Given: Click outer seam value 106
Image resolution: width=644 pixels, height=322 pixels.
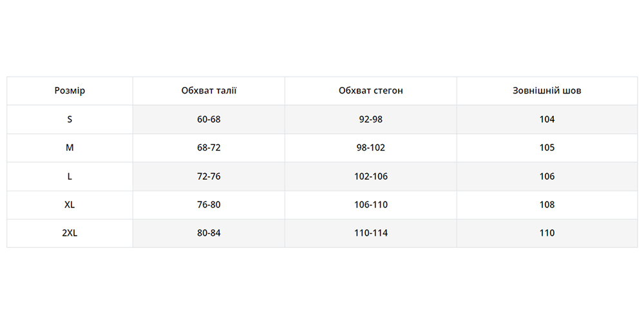Looking at the screenshot, I should coord(547,176).
